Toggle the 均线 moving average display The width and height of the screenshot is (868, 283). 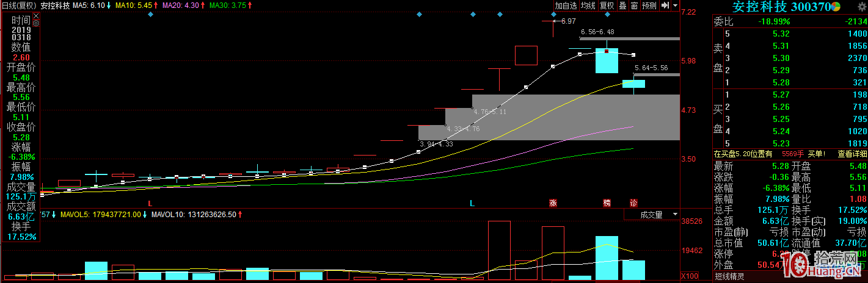(x=588, y=5)
